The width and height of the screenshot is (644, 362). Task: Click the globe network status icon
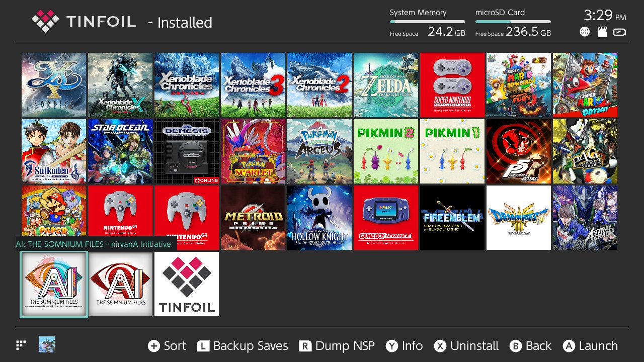(x=585, y=32)
